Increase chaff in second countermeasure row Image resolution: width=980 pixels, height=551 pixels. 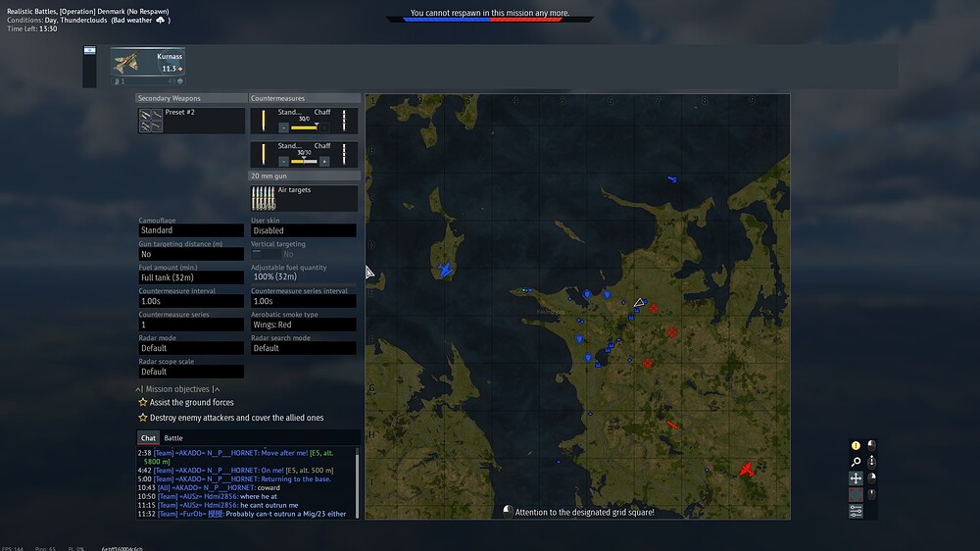(x=324, y=162)
